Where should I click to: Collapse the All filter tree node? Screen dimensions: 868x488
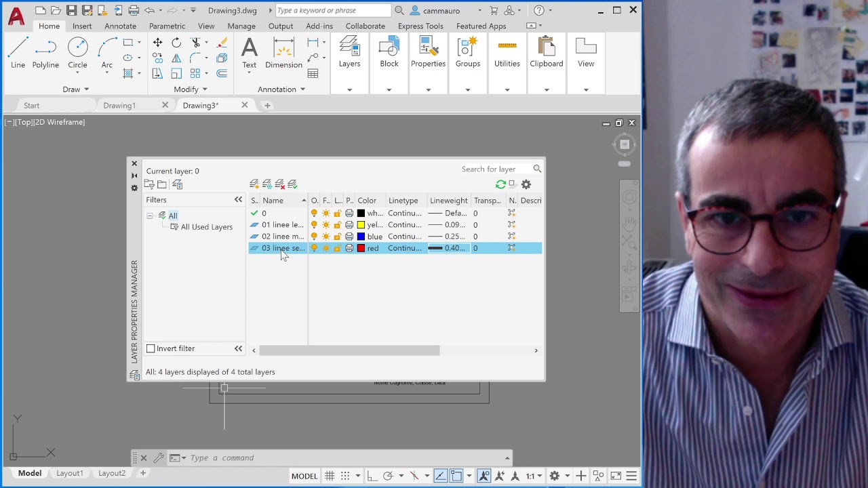click(150, 216)
